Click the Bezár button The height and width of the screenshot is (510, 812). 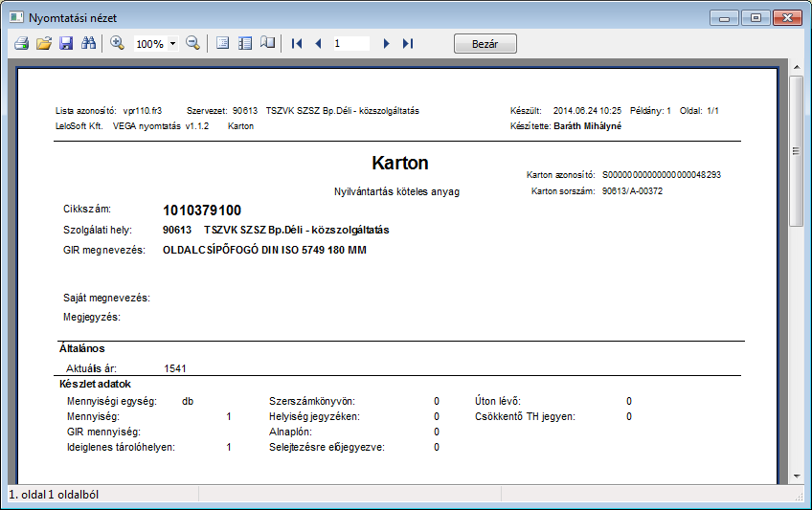pyautogui.click(x=485, y=44)
